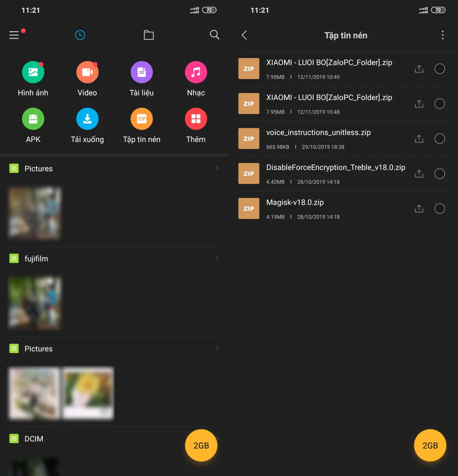Switch to the folder browser tab
458x476 pixels.
(x=148, y=35)
